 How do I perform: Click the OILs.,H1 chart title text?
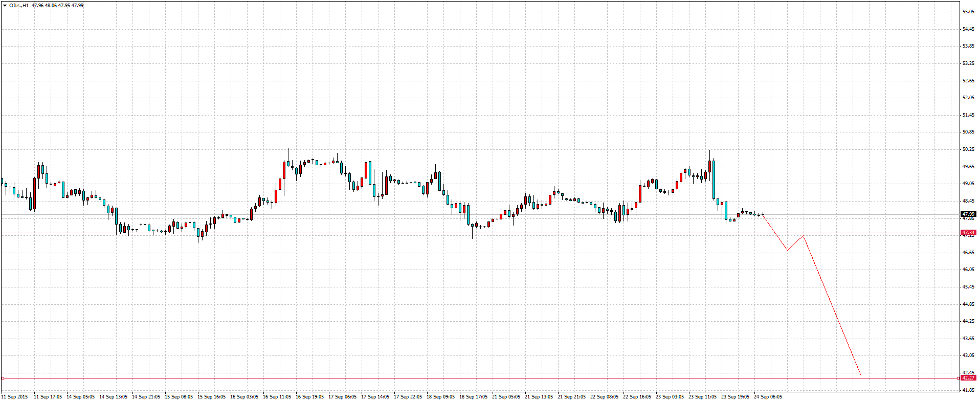point(18,5)
